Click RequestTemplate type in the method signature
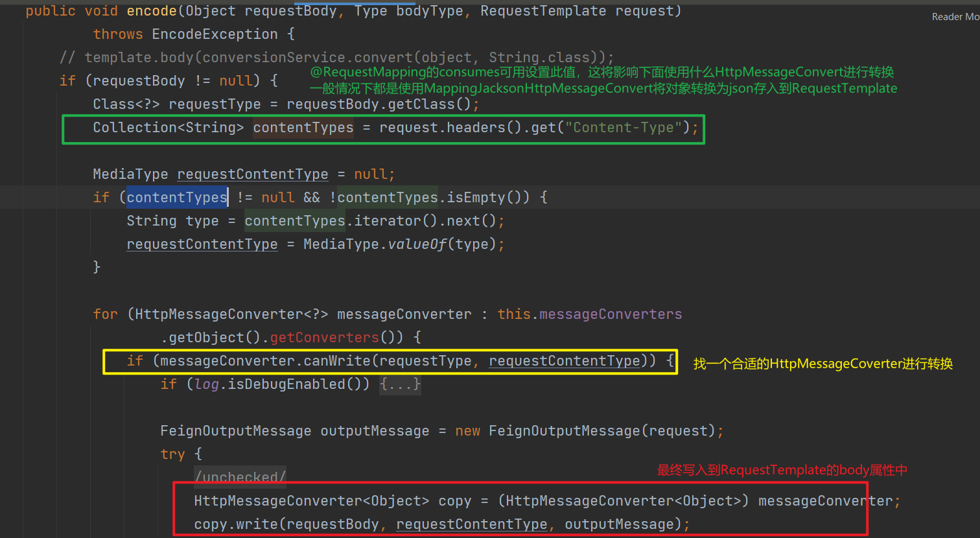 pyautogui.click(x=543, y=11)
